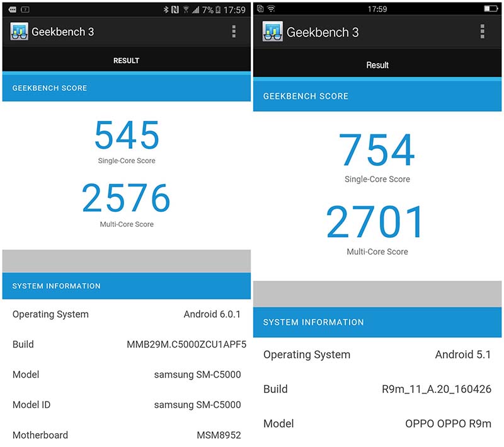Select the Result tab on OPPO screen
504x447 pixels.
[377, 65]
